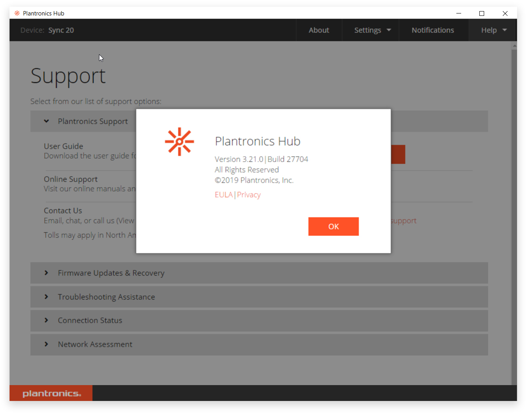Open the Privacy link
This screenshot has height=420, width=527.
coord(249,195)
